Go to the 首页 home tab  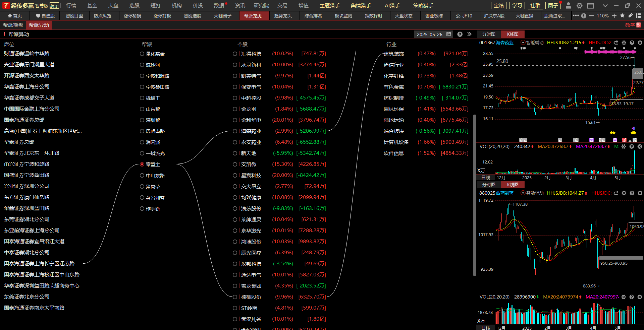coord(15,16)
